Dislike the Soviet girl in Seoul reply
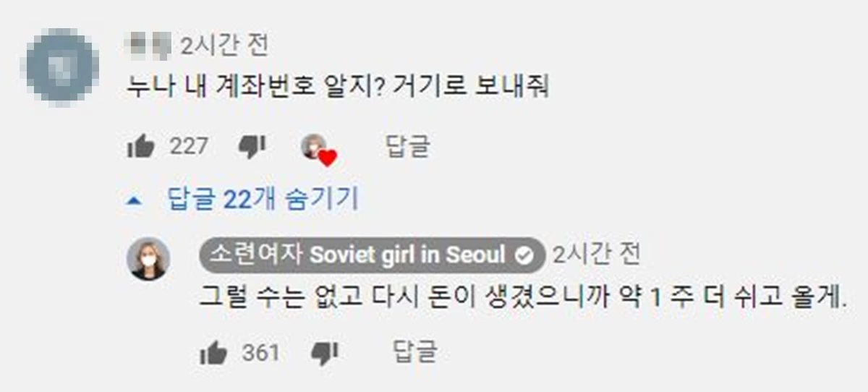This screenshot has width=868, height=392. [x=324, y=354]
